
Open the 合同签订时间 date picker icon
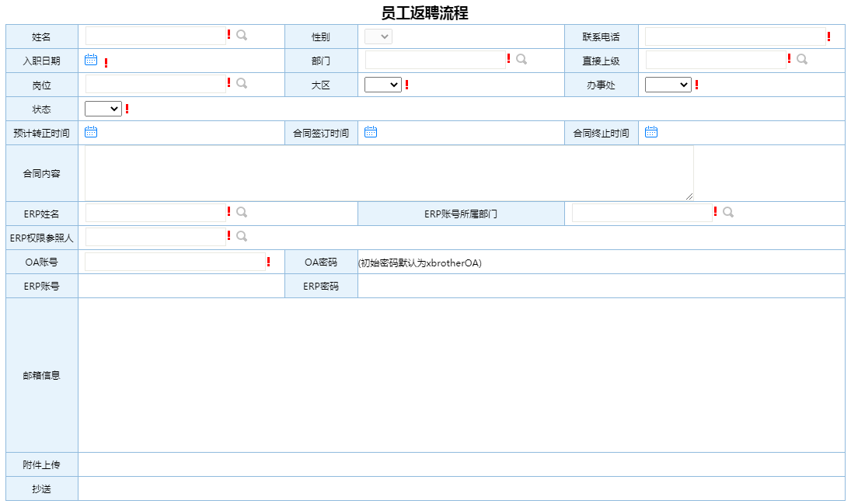pyautogui.click(x=371, y=132)
